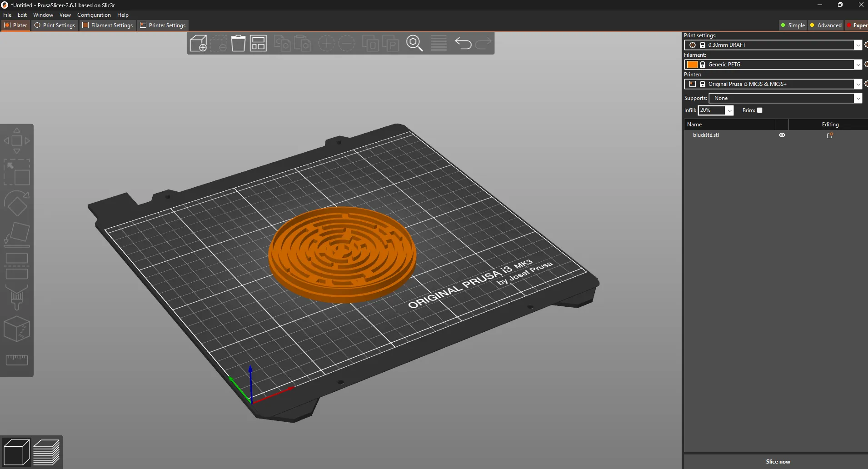The image size is (868, 469).
Task: Click the Undo arrow icon
Action: (x=463, y=44)
